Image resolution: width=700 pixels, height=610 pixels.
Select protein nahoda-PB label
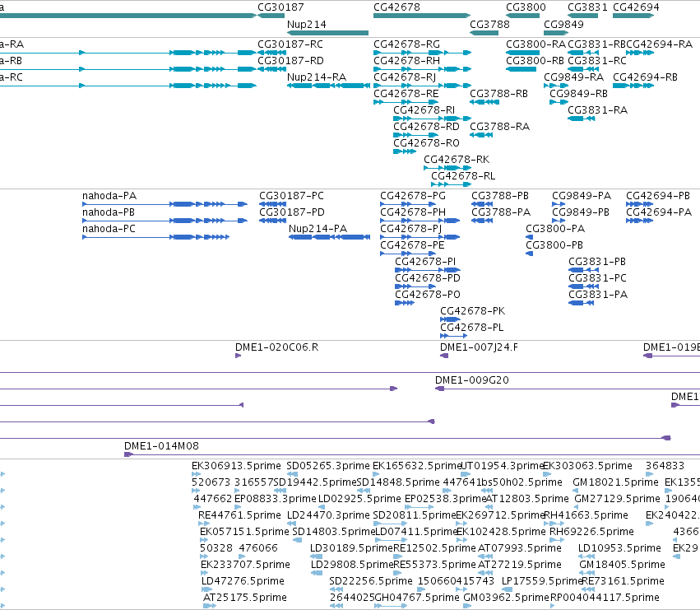click(x=109, y=212)
